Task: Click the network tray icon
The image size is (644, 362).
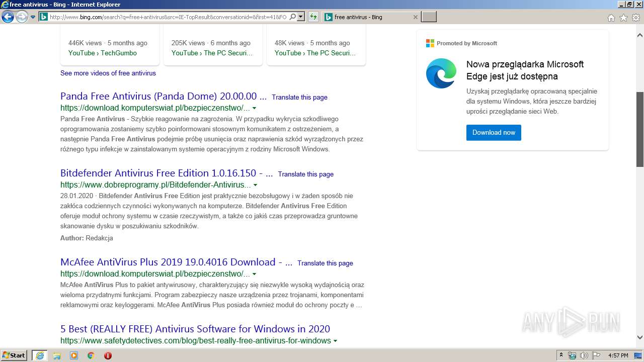Action: pos(572,355)
